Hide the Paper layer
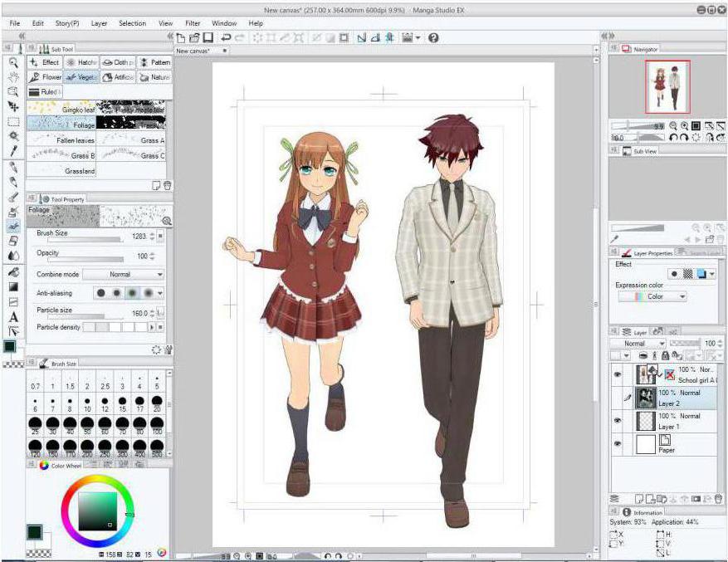Image resolution: width=728 pixels, height=562 pixels. pos(617,445)
